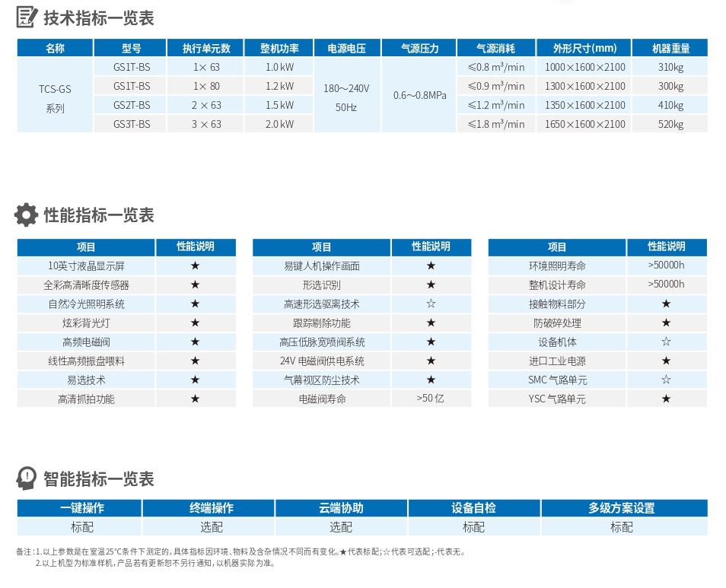Select the 多级方案设置 header
The width and height of the screenshot is (726, 588).
pyautogui.click(x=622, y=508)
